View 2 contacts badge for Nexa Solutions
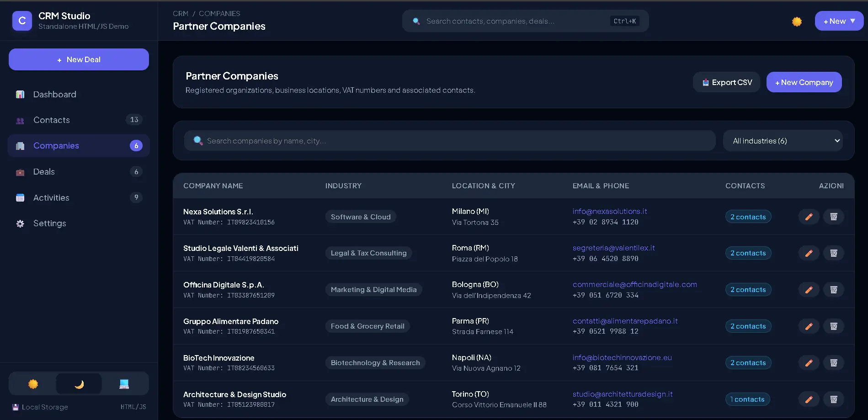Image resolution: width=868 pixels, height=420 pixels. point(748,217)
